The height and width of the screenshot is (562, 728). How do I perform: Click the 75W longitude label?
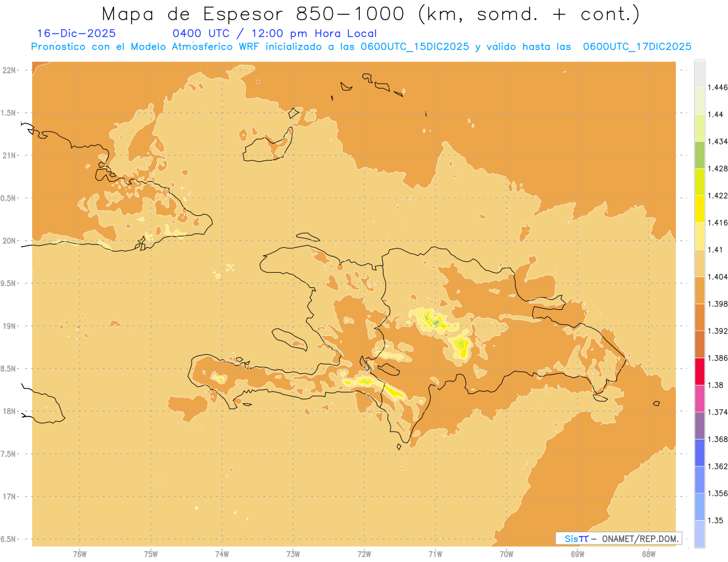[x=151, y=554]
